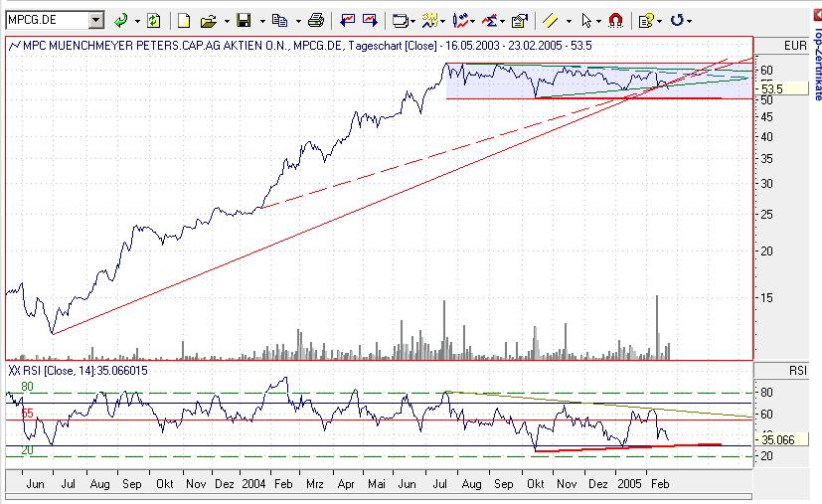Expand dropdown beside undo arrow icon
Screen dimensions: 822x504
tap(689, 22)
